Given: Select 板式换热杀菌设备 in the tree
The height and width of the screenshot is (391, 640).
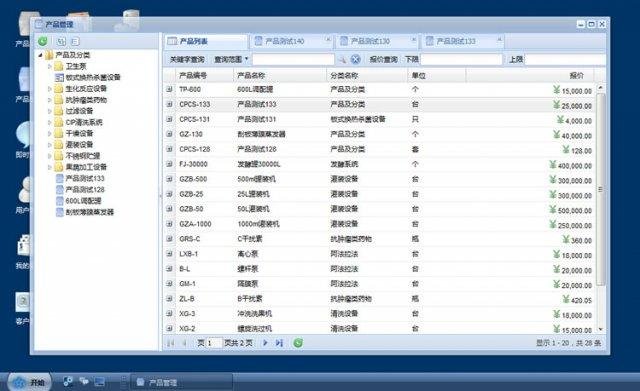Looking at the screenshot, I should pos(93,78).
